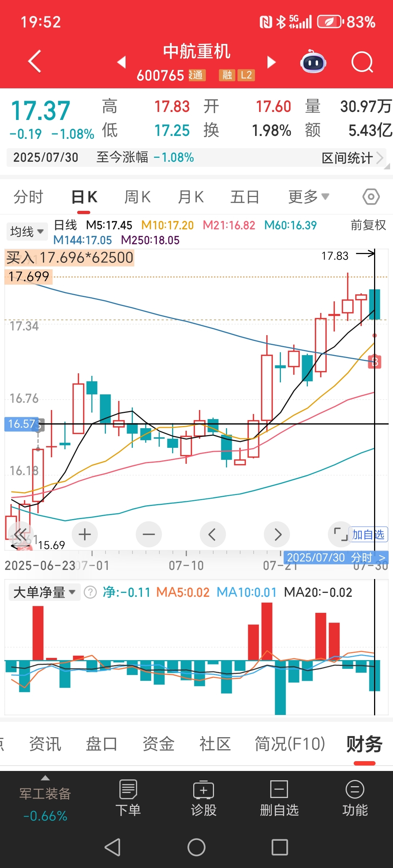Tap the 通 connect badge
Screen dimensions: 393x868
[197, 75]
